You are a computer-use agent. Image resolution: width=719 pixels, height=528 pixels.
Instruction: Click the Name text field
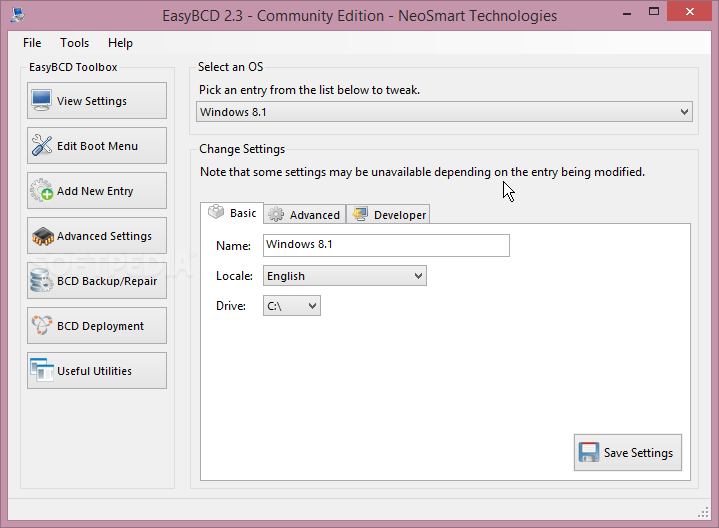point(386,245)
